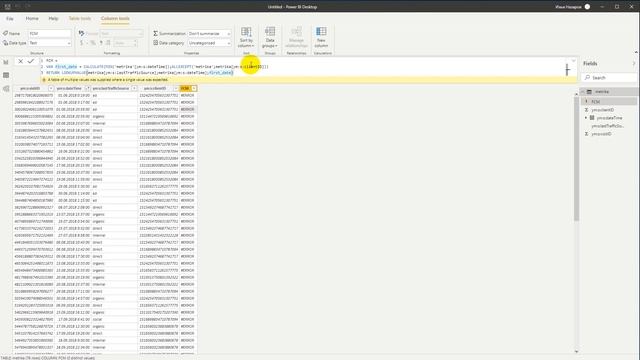Open filter dropdown of FCM column
640x360 pixels.
(194, 89)
